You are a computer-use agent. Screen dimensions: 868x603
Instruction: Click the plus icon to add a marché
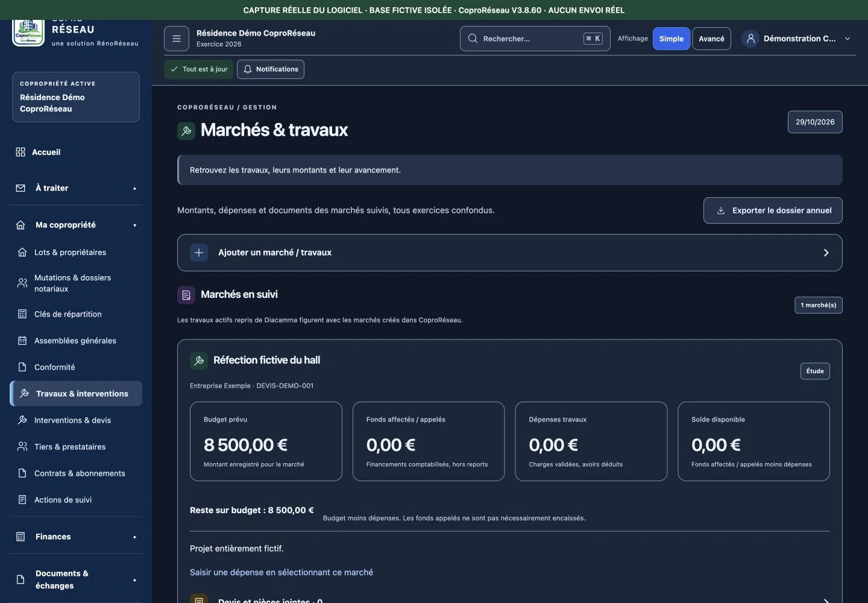pos(199,253)
